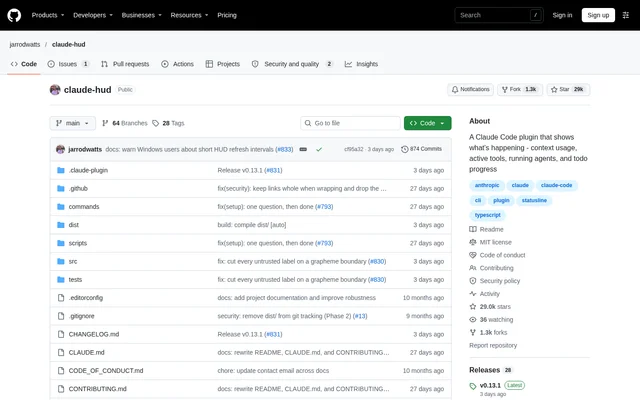Click the Go to file search box
Image resolution: width=640 pixels, height=400 pixels.
pyautogui.click(x=350, y=123)
